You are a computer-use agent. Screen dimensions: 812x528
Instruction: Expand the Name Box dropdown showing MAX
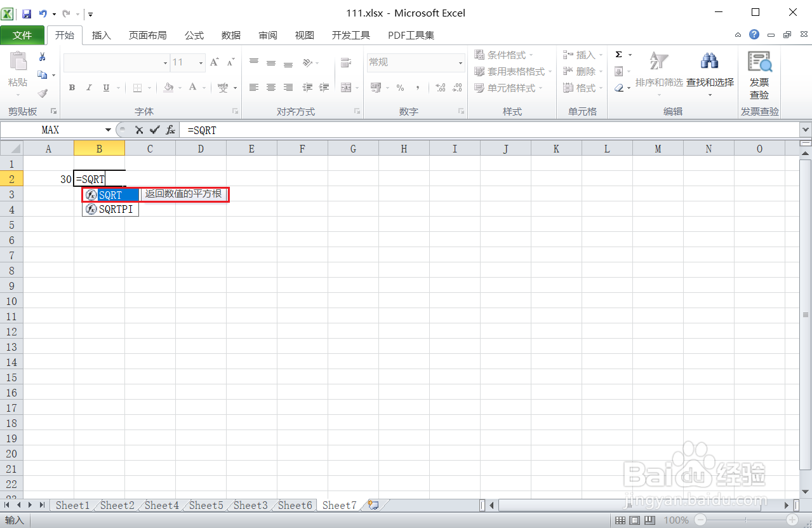108,130
